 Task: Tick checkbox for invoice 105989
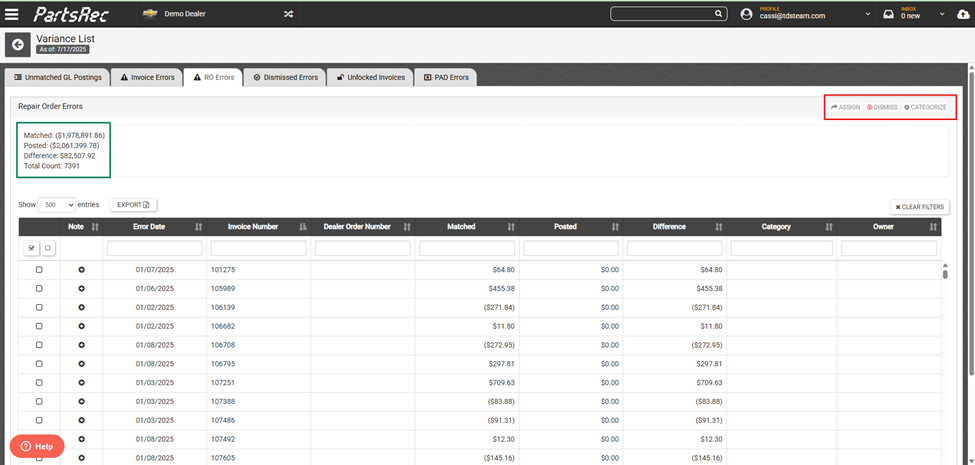pyautogui.click(x=39, y=288)
